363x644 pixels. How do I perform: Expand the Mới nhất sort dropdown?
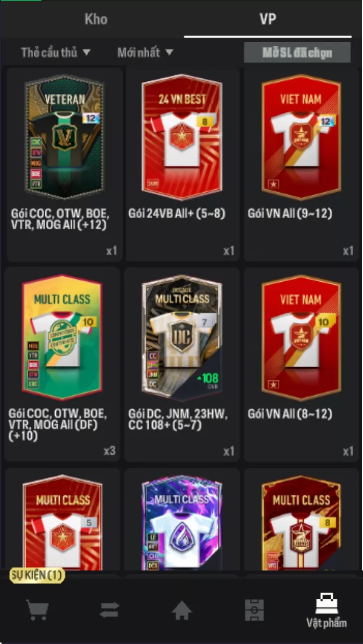(x=145, y=52)
